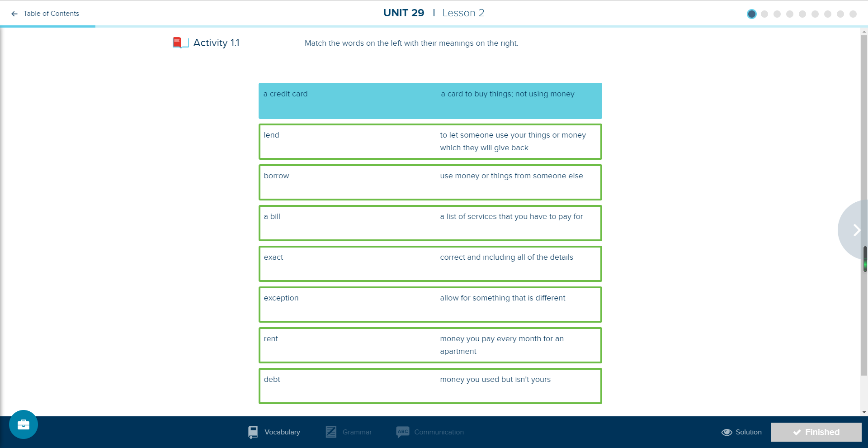Open the Grammar tab label
Image resolution: width=868 pixels, height=448 pixels.
[357, 432]
